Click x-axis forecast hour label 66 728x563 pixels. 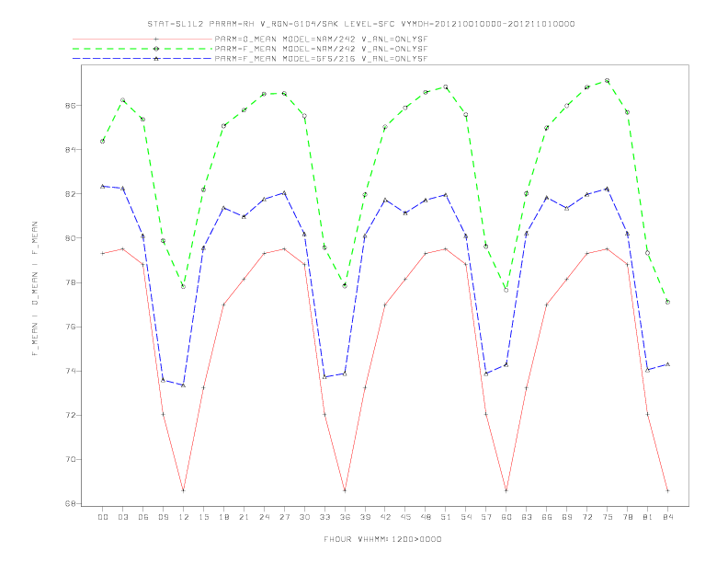click(547, 517)
